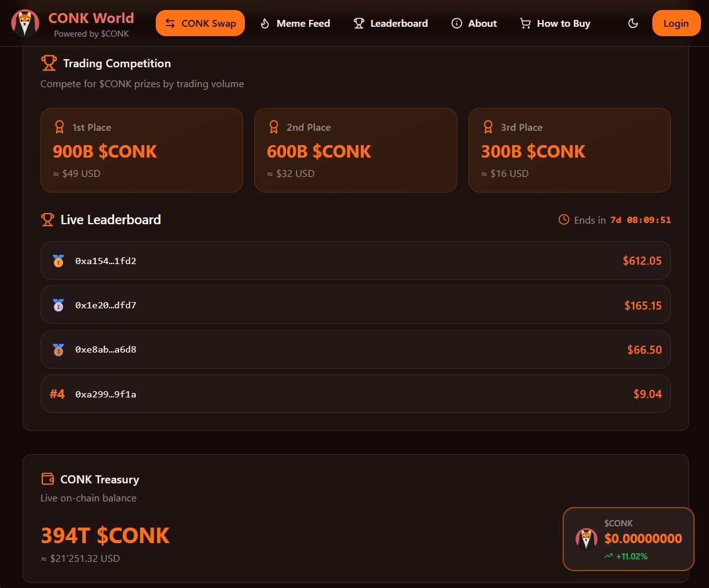
Task: Click the 1st Place ribbon icon
Action: tap(59, 127)
